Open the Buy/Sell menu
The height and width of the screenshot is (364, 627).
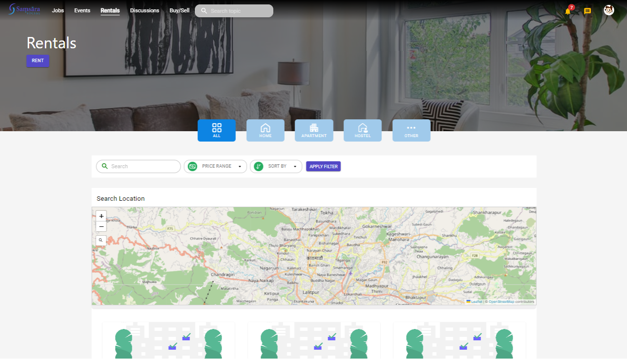(180, 10)
